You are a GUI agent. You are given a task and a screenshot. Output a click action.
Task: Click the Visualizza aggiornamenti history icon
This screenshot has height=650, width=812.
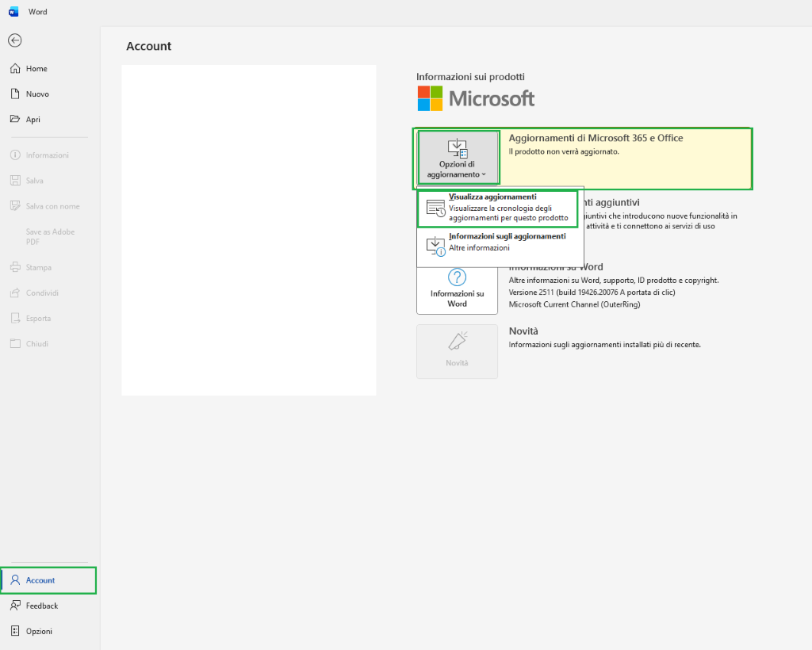(435, 208)
